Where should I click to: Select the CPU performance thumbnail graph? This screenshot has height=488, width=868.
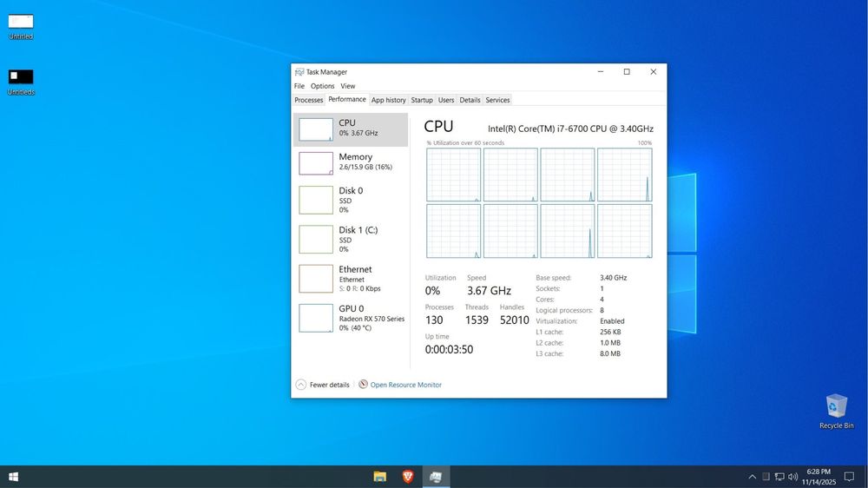pos(316,129)
